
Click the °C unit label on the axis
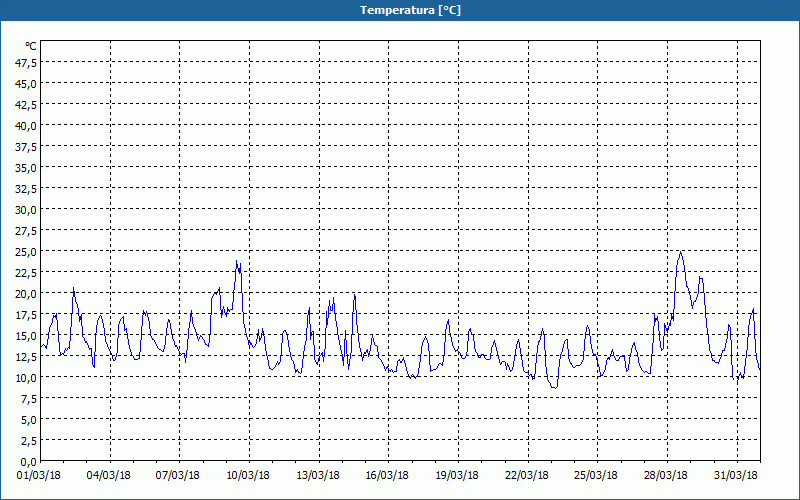pos(31,46)
